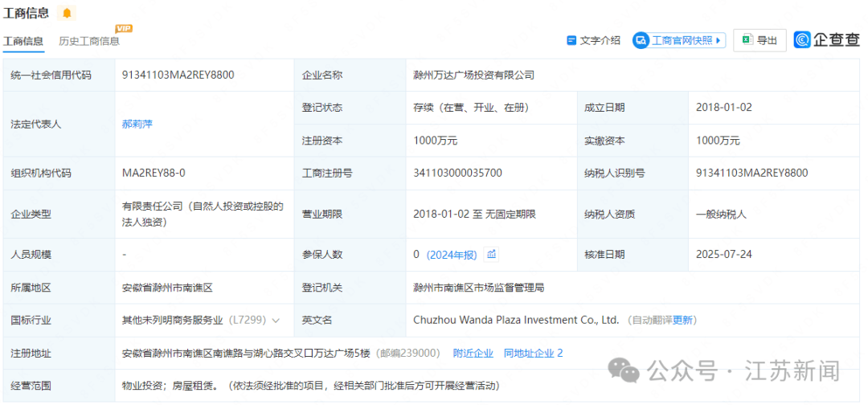Click 其他未列明商务服务业 industry text
Viewport: 868px width, 405px height.
pyautogui.click(x=172, y=321)
